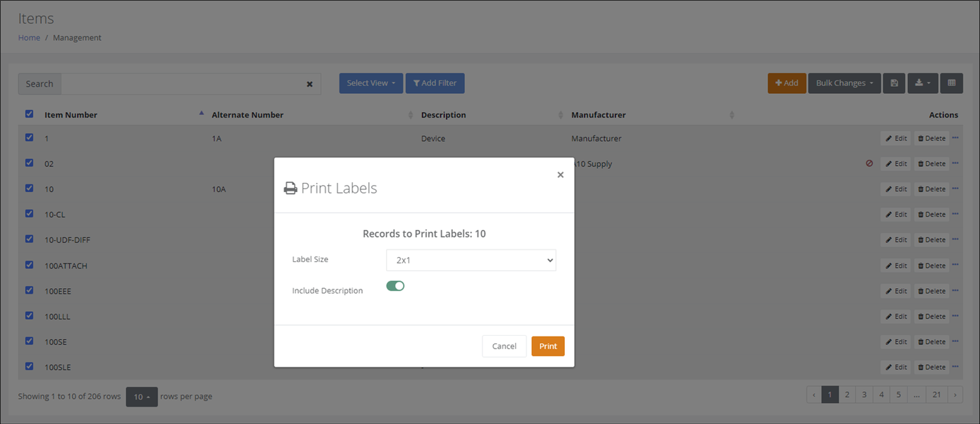Uncheck the checkbox for item 10-CL
This screenshot has width=980, height=424.
[29, 214]
